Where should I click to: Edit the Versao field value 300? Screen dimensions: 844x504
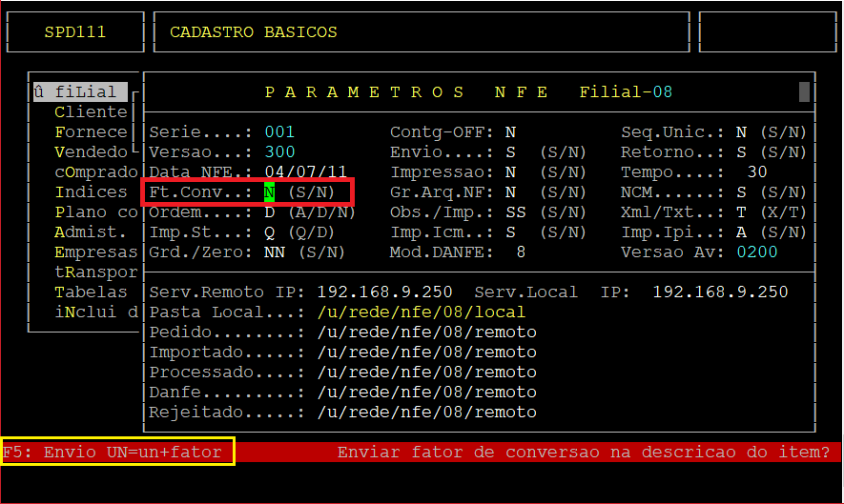click(279, 152)
